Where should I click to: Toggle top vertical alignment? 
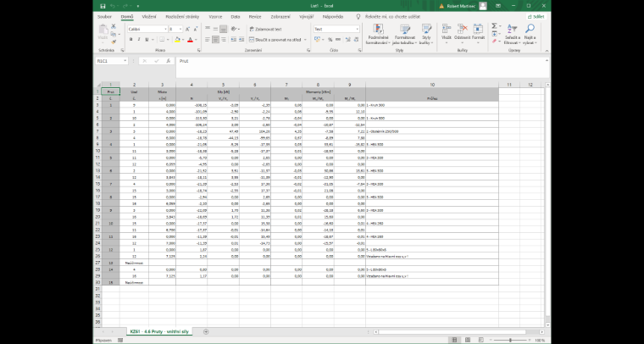click(208, 29)
